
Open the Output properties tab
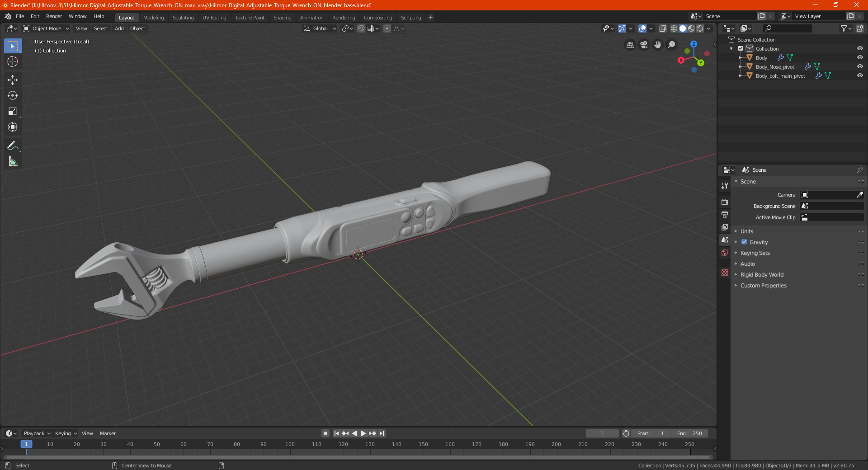point(725,214)
